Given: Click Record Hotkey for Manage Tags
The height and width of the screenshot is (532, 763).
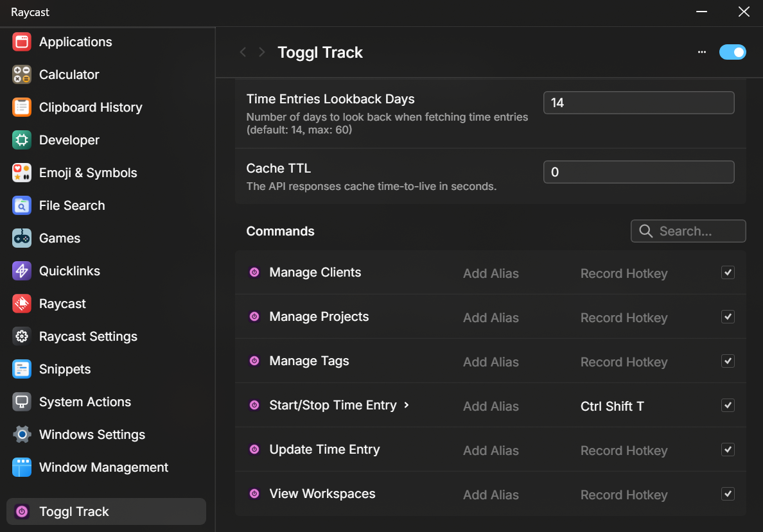Looking at the screenshot, I should (624, 362).
